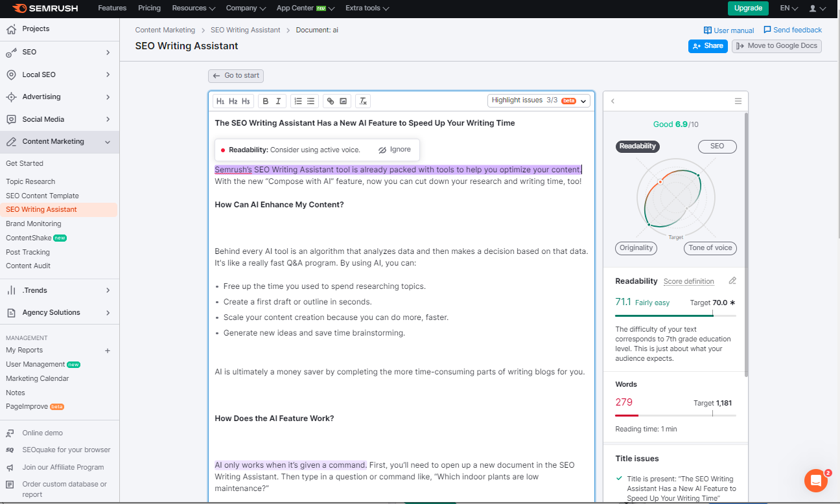This screenshot has width=840, height=504.
Task: Clear text formatting with the Tx icon
Action: tap(364, 101)
